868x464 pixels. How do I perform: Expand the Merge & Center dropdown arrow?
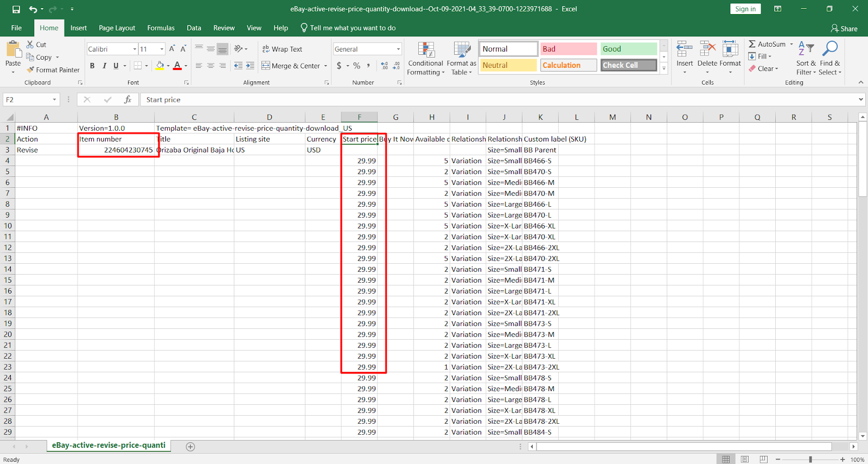point(325,66)
